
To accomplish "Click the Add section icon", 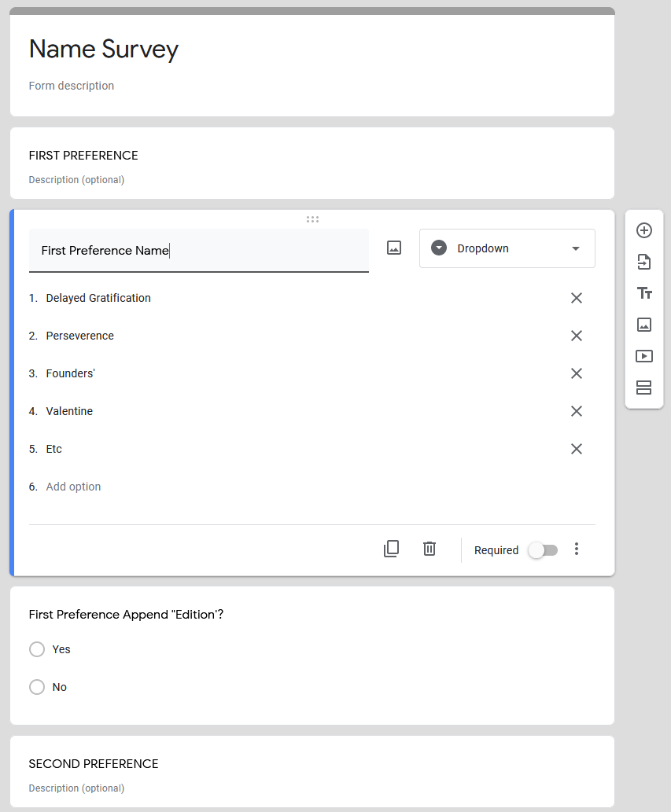I will click(x=644, y=388).
